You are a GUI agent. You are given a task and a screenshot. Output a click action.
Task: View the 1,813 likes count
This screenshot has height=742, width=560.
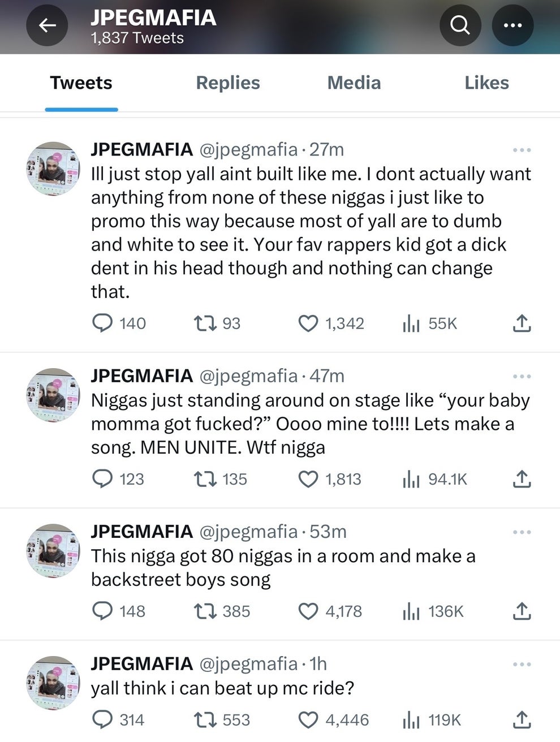[344, 478]
